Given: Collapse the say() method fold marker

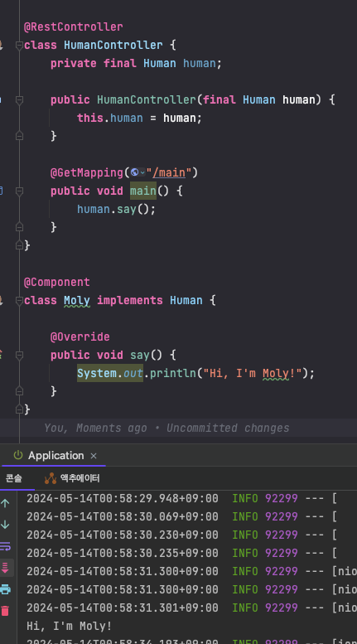Looking at the screenshot, I should 19,355.
